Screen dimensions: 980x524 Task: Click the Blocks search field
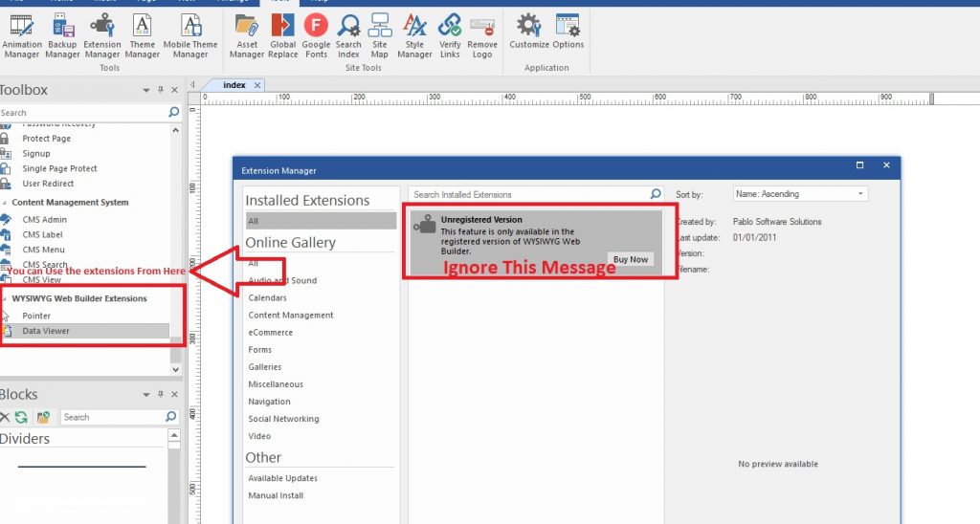[113, 417]
